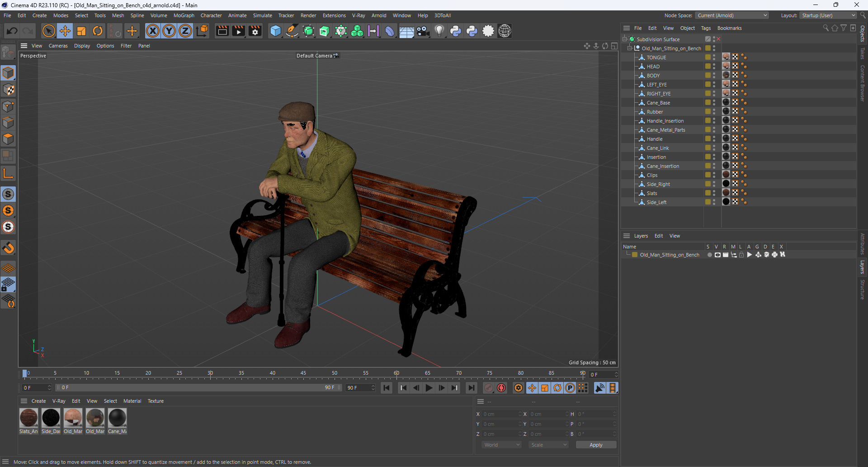Switch to Polygons mode
The height and width of the screenshot is (467, 868).
click(8, 139)
